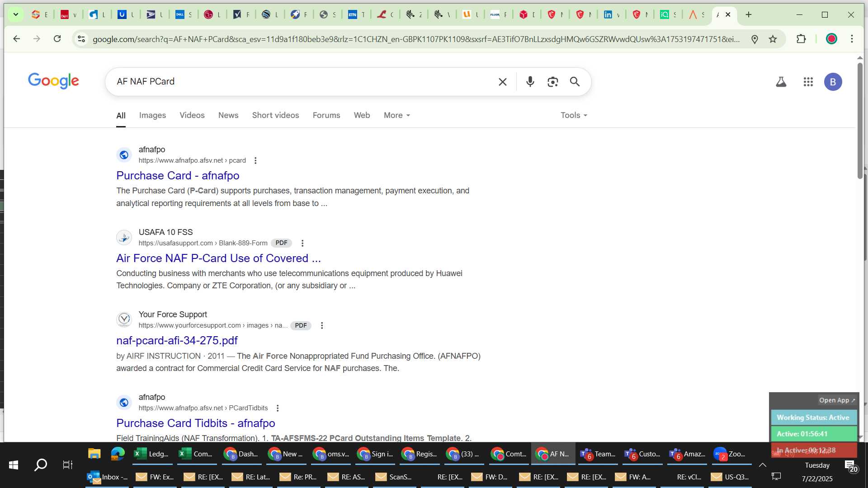The image size is (868, 488).
Task: Open Chrome three-dot menu
Action: point(852,39)
